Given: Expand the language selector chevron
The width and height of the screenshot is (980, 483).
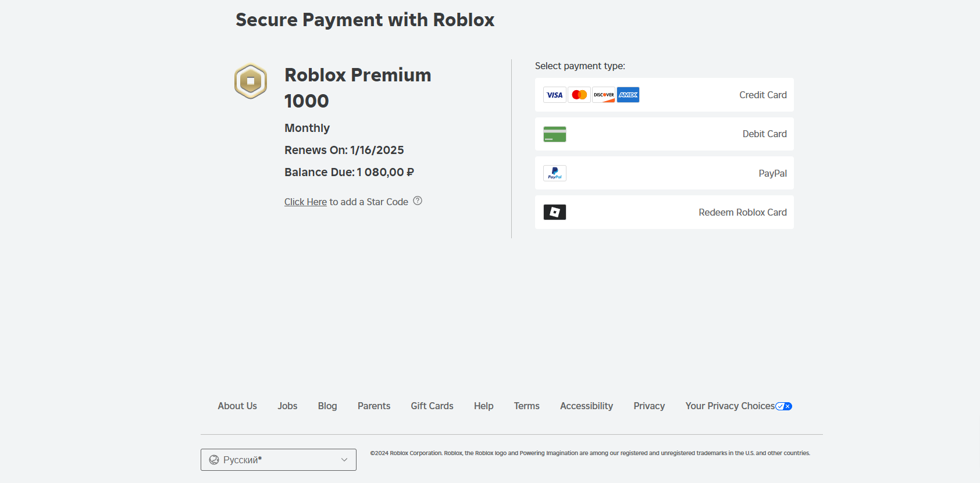Looking at the screenshot, I should [344, 460].
